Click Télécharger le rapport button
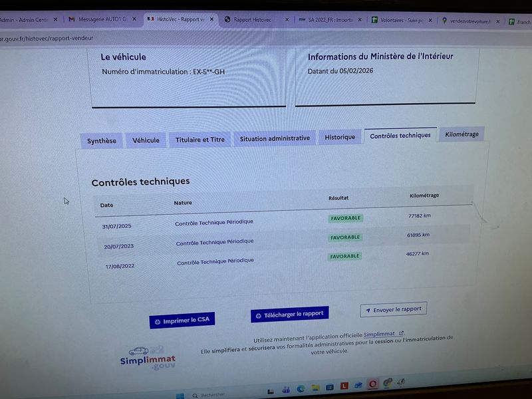 point(289,314)
